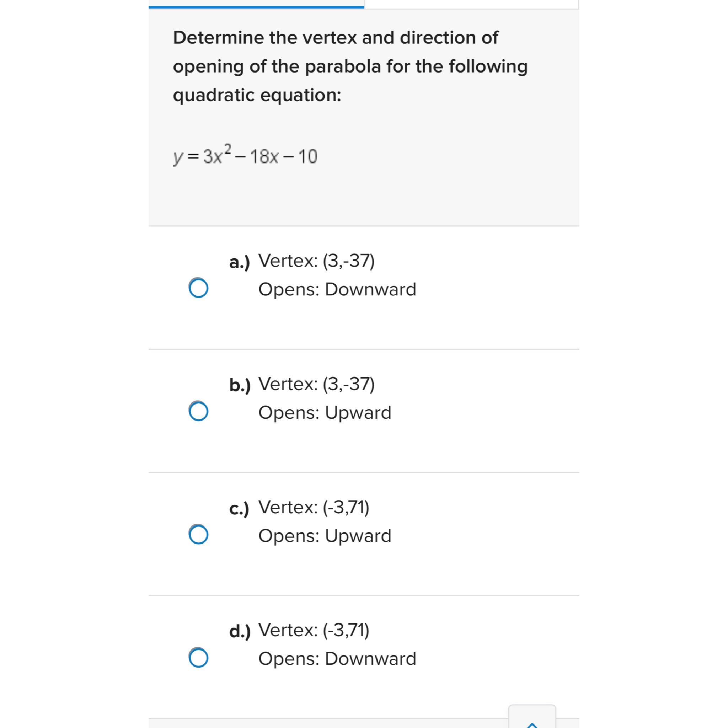Click 'Opens: Upward' text in option c
Viewport: 728px width, 728px height.
coord(325,536)
